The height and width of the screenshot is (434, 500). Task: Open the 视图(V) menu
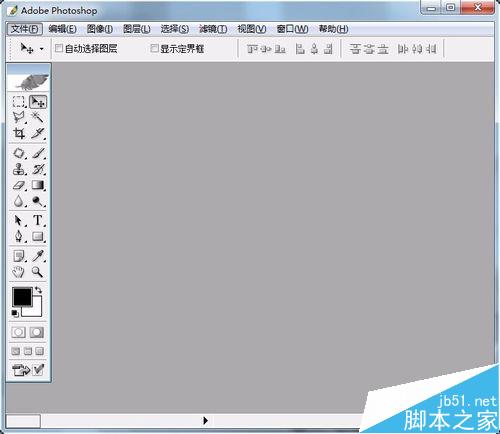pos(252,29)
